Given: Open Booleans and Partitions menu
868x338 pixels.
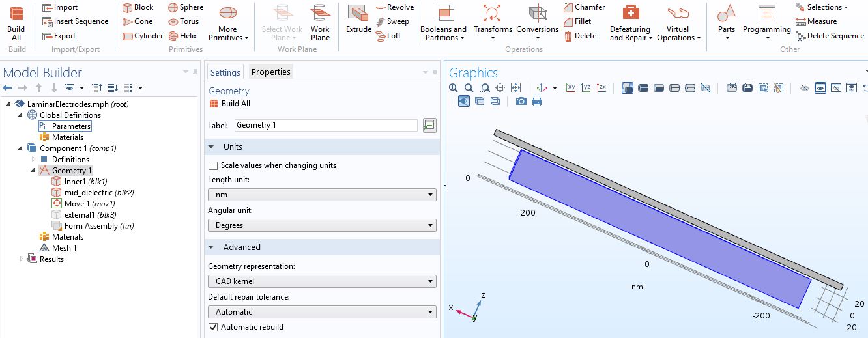Looking at the screenshot, I should 443,24.
